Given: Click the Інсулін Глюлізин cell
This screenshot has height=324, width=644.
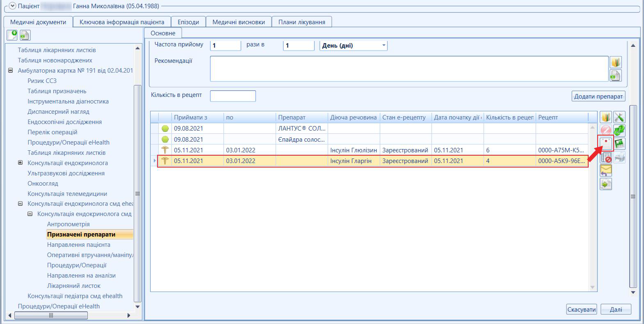Looking at the screenshot, I should click(x=354, y=150).
